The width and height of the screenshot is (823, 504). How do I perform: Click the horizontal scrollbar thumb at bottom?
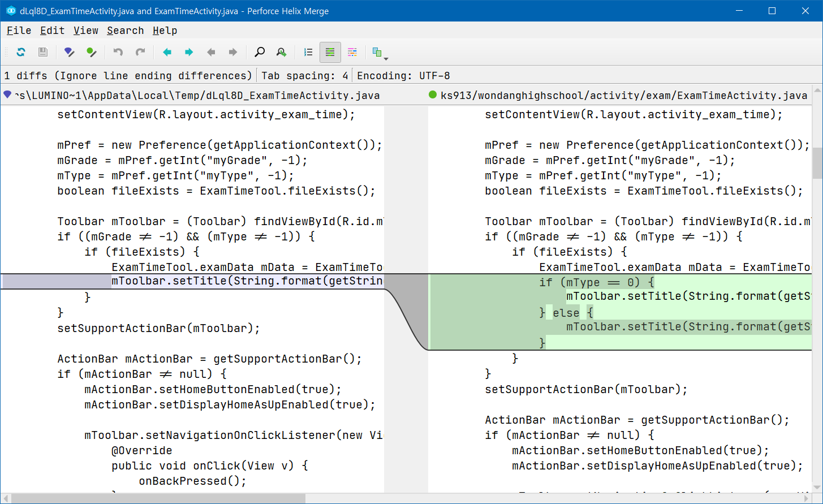click(158, 498)
